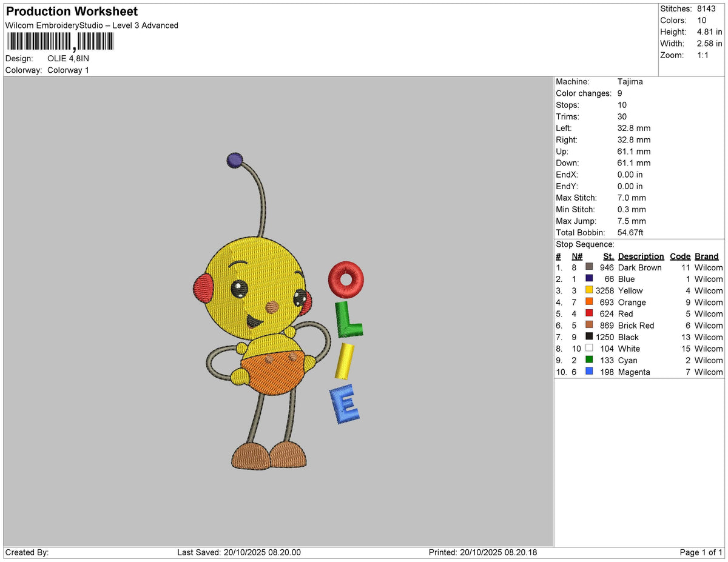Image resolution: width=728 pixels, height=562 pixels.
Task: Click the blue letter E in design
Action: tap(345, 405)
